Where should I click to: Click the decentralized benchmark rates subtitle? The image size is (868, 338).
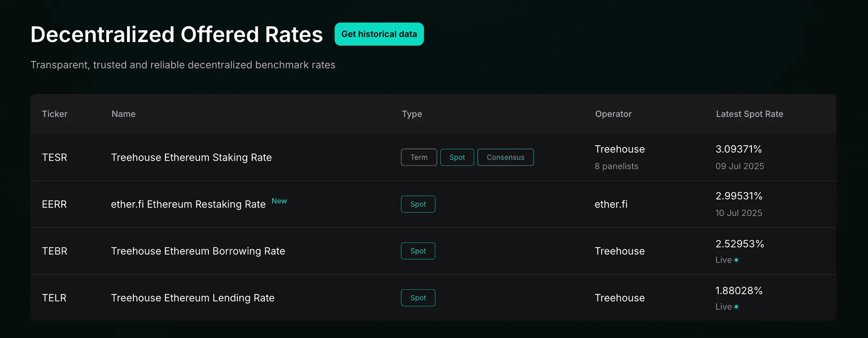tap(183, 65)
